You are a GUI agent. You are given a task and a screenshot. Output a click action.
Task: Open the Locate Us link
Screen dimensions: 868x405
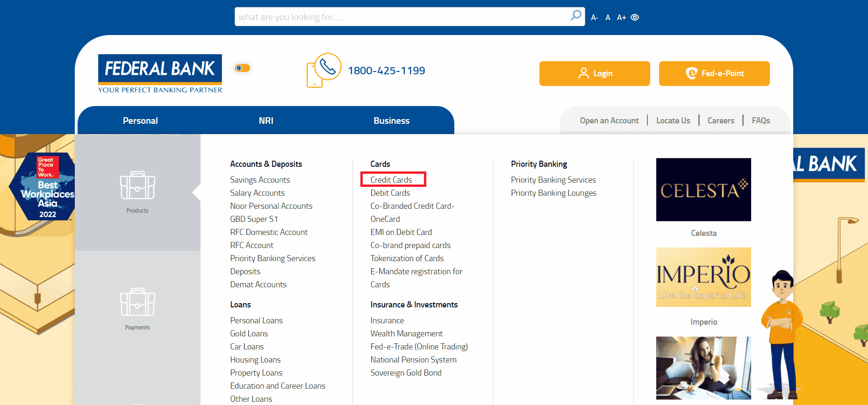pos(673,121)
